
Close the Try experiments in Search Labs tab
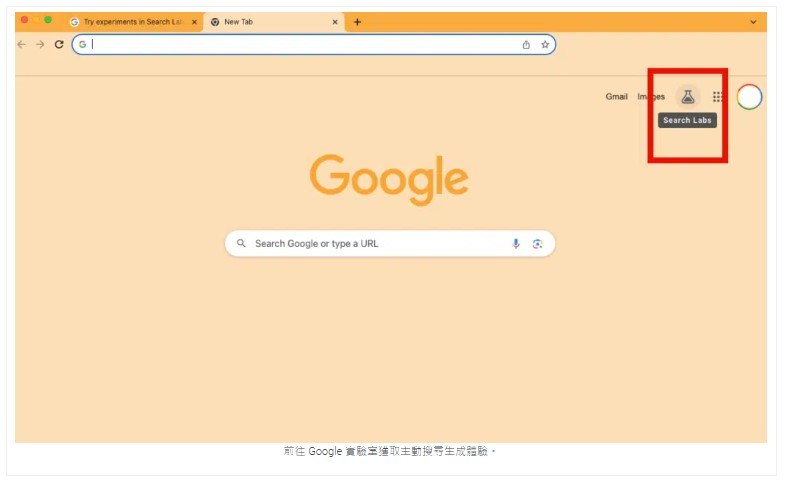pyautogui.click(x=194, y=22)
